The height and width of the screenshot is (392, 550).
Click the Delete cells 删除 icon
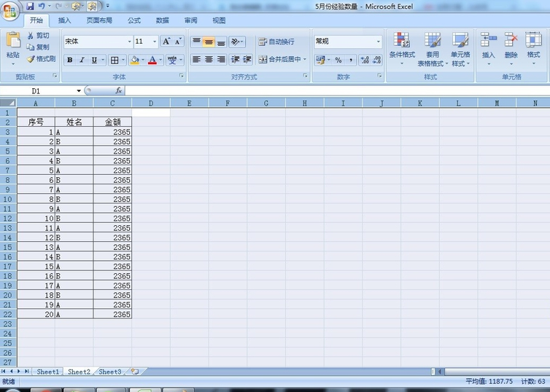coord(511,39)
